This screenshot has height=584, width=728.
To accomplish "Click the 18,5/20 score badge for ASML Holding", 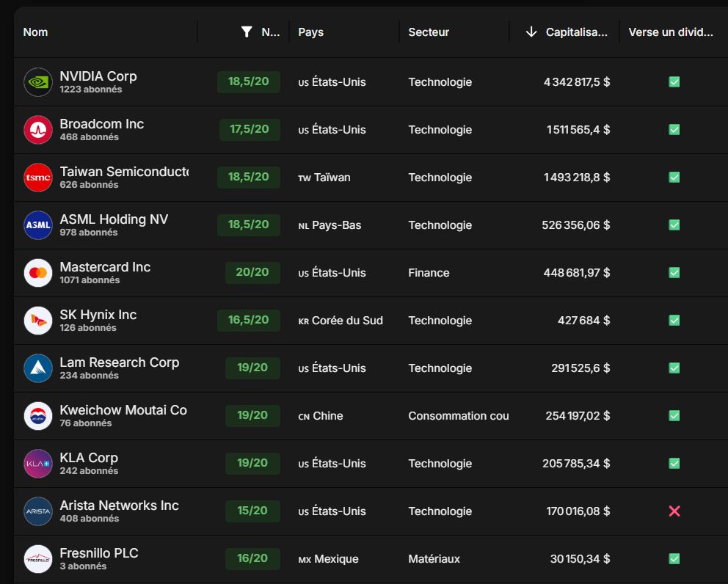I will coord(248,225).
